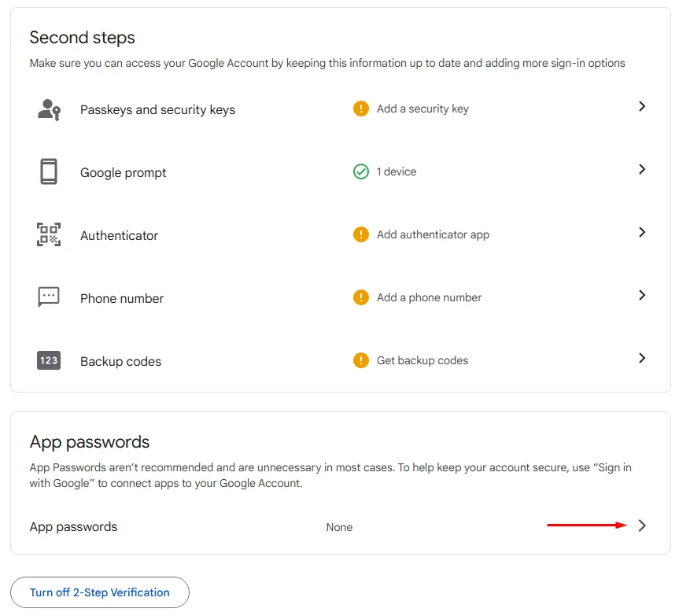Open the Authenticator row chevron
Viewport: 679px width, 616px height.
coord(642,232)
